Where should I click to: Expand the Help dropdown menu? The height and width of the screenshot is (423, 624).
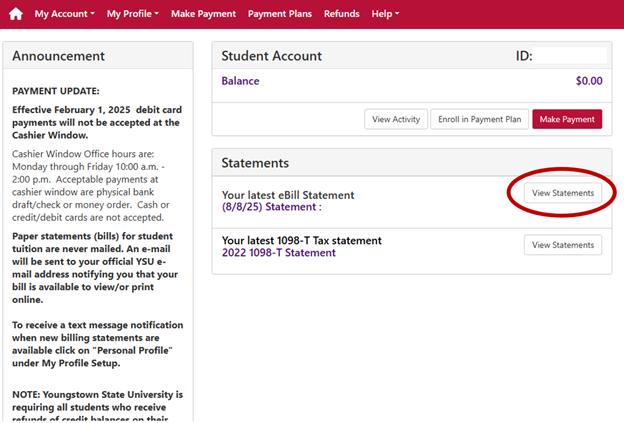click(x=385, y=14)
